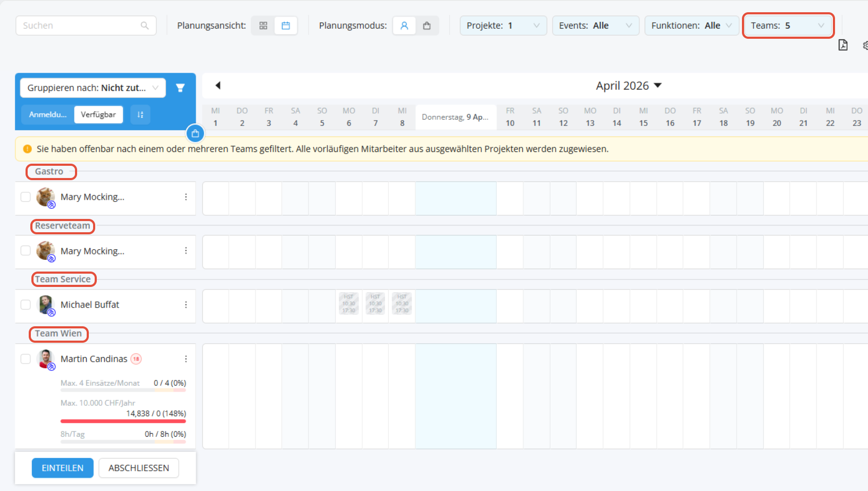Click the warning icon in yellow banner
The image size is (868, 491).
click(x=27, y=149)
